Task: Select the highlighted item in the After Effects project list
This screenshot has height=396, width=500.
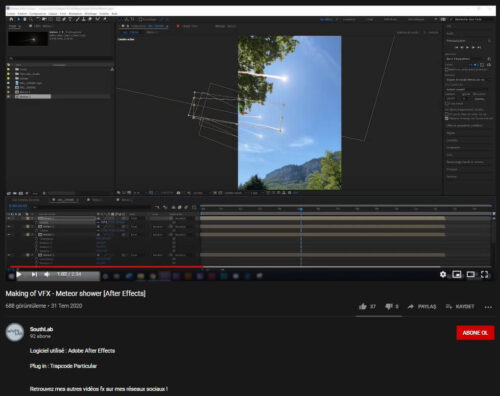Action: 33,97
